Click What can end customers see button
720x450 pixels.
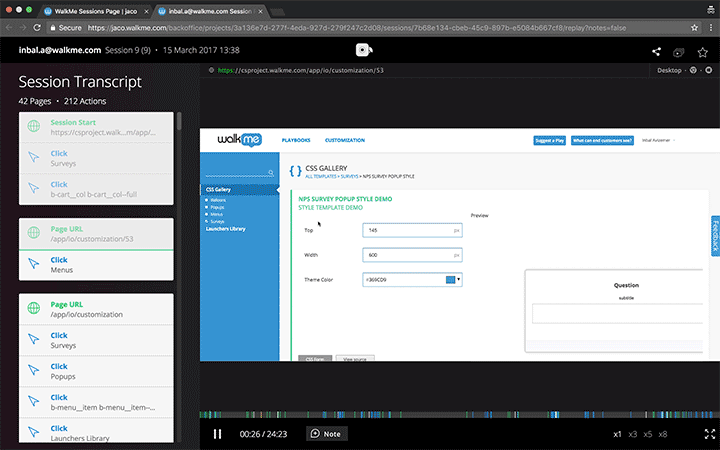click(602, 141)
